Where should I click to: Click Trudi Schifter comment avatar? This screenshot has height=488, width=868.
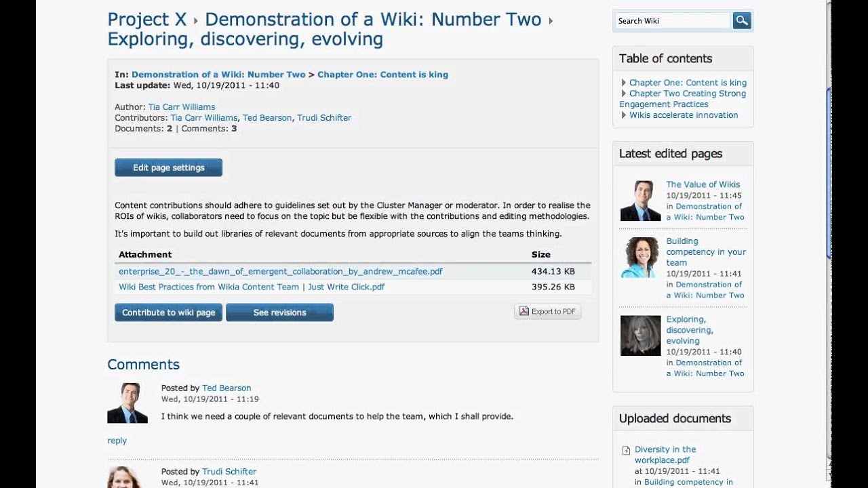point(127,477)
